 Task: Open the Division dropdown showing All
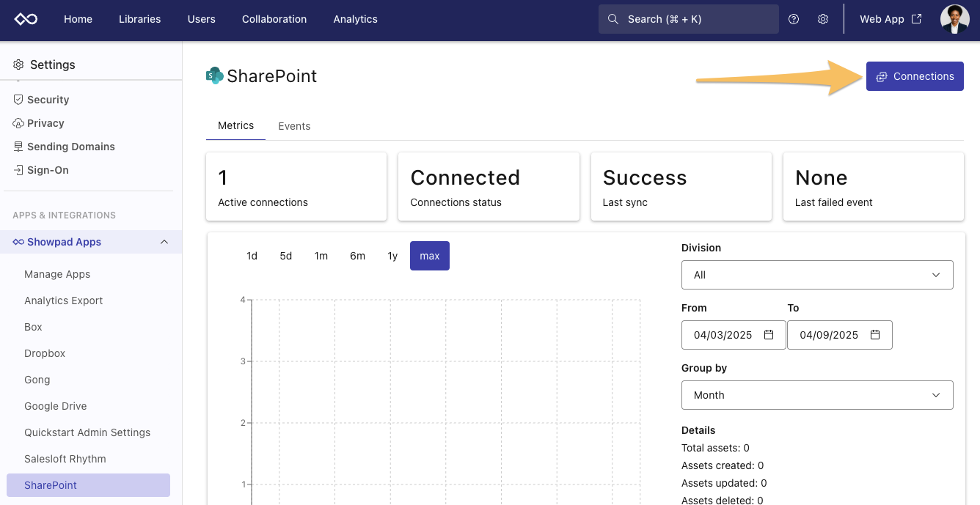click(x=817, y=275)
